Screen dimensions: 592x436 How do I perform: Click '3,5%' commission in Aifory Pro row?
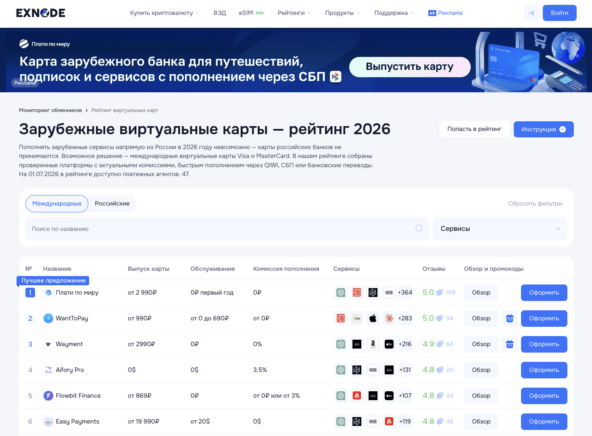click(260, 370)
